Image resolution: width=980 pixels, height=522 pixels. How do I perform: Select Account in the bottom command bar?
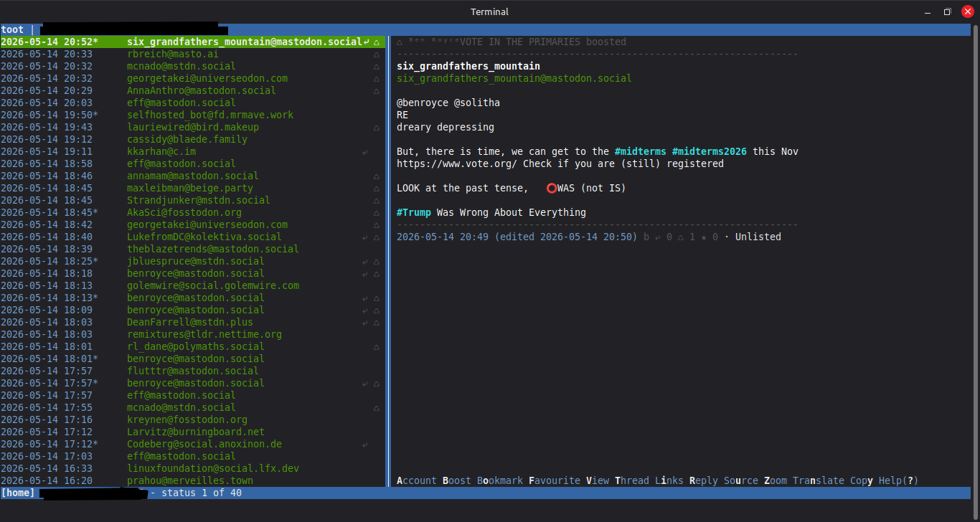(417, 480)
